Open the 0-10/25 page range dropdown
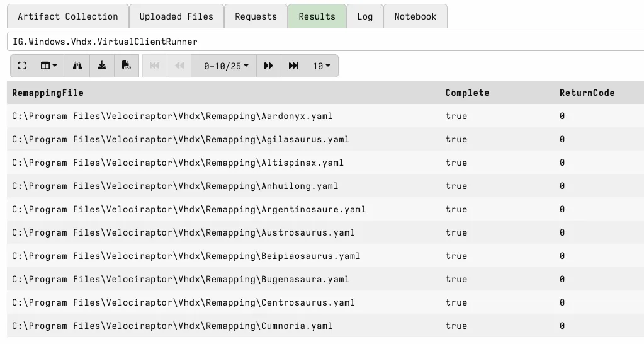 click(225, 66)
